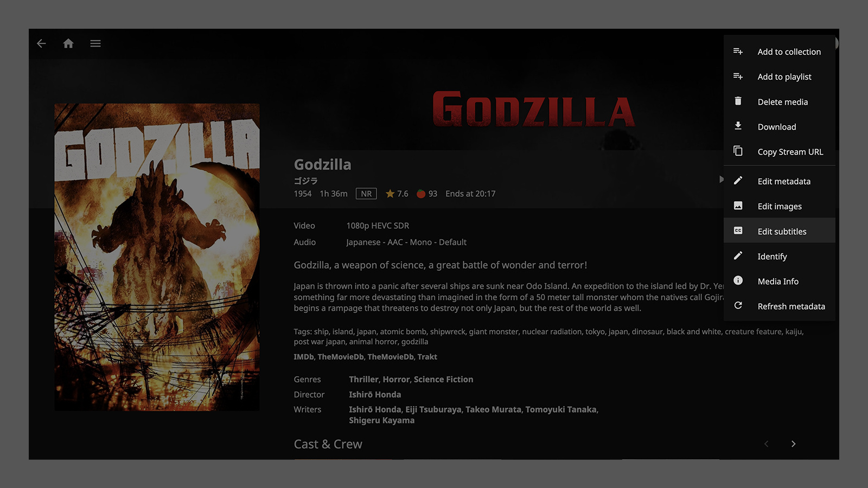Click the director link Ishirō Honda
868x488 pixels.
375,394
